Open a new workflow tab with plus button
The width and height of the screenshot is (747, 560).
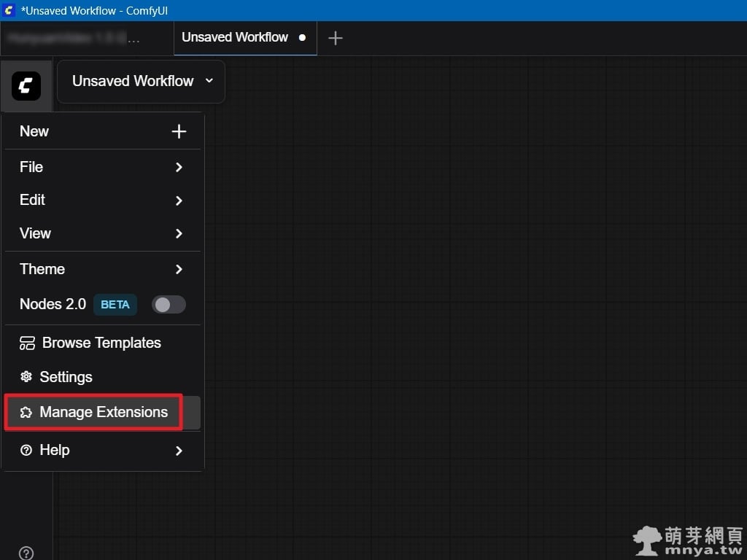click(335, 38)
